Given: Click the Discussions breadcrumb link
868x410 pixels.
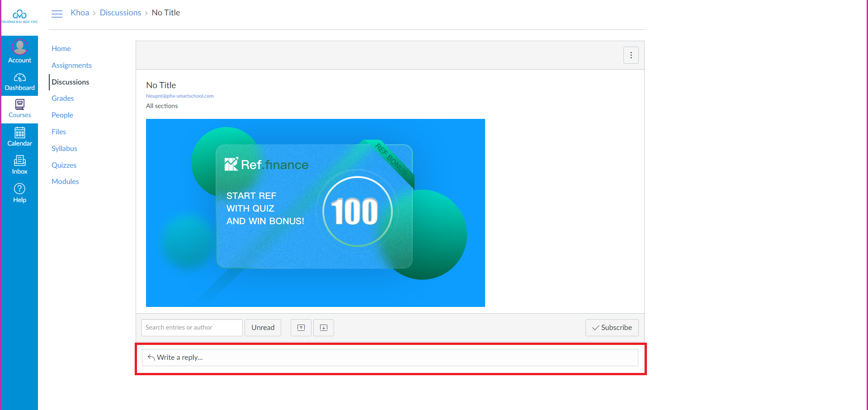Looking at the screenshot, I should point(120,13).
